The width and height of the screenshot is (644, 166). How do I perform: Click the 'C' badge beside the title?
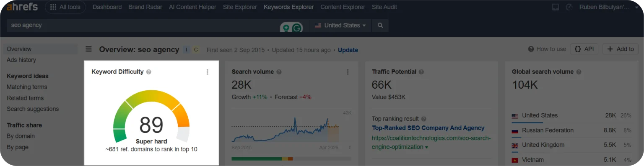click(196, 50)
